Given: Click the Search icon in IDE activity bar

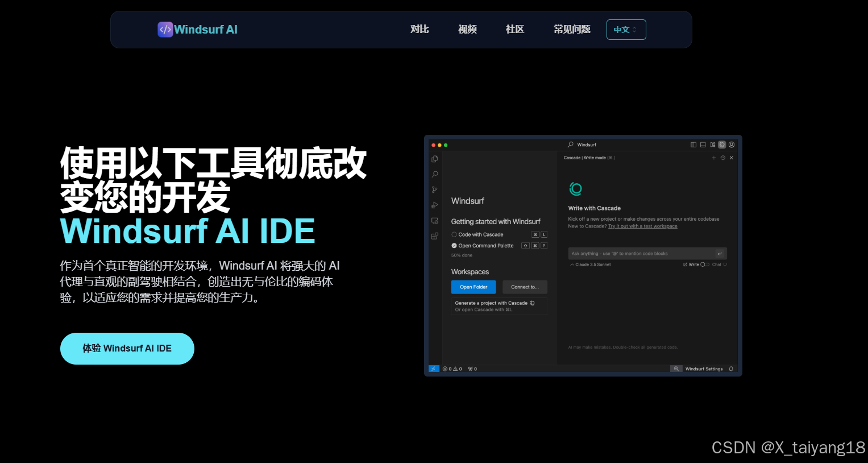Looking at the screenshot, I should [x=435, y=175].
